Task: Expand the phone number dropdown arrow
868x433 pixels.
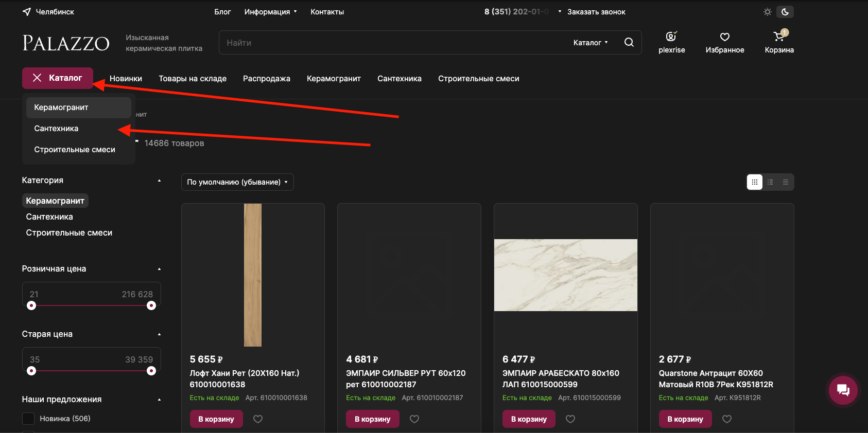Action: (560, 11)
